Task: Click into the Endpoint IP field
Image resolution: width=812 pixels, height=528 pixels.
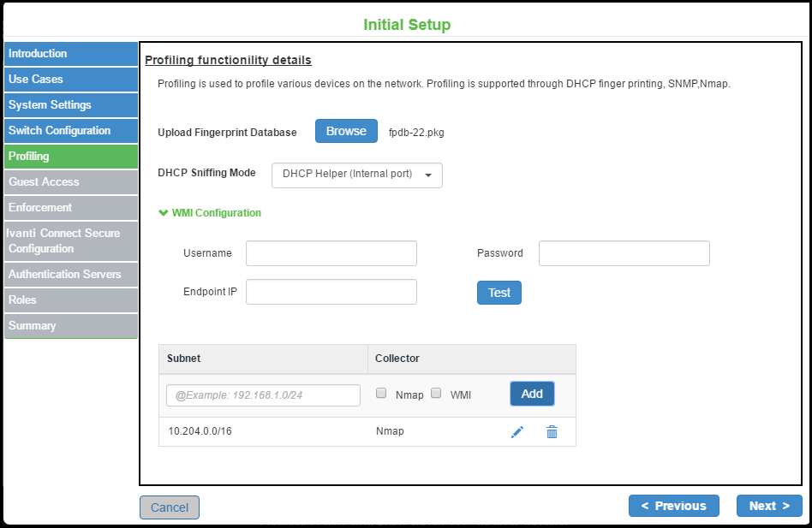Action: (x=331, y=292)
